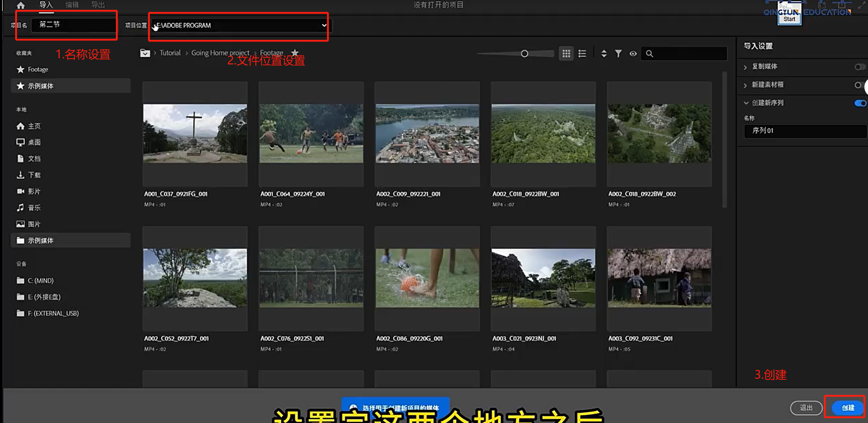Click the Home icon in the top bar

coord(21,5)
